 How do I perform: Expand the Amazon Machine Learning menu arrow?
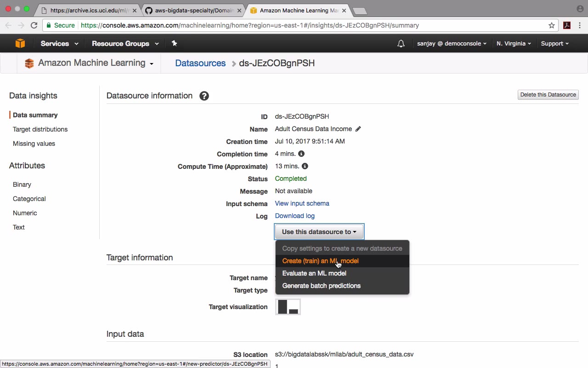pos(151,64)
